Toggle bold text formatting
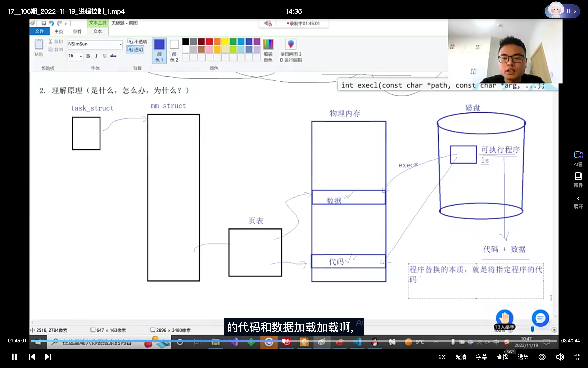The width and height of the screenshot is (588, 368). click(x=88, y=56)
